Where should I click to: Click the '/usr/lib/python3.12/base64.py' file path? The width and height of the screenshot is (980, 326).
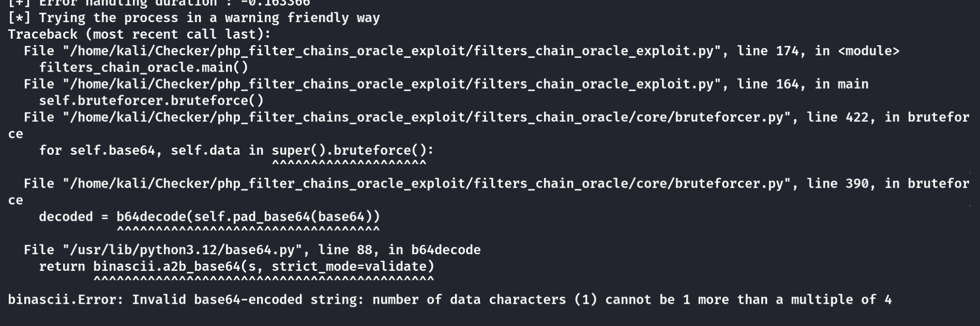tap(182, 250)
